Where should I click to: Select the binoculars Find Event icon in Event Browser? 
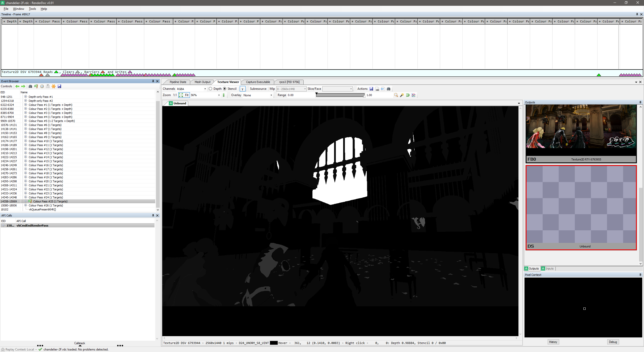pyautogui.click(x=30, y=86)
